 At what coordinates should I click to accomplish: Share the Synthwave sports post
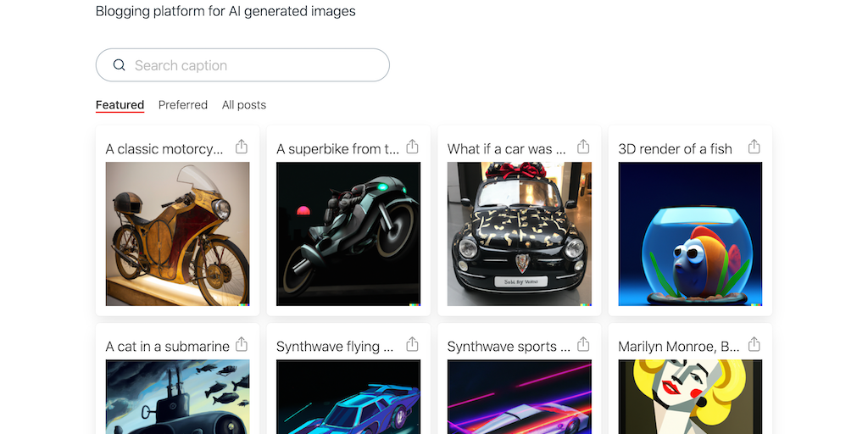pyautogui.click(x=583, y=344)
